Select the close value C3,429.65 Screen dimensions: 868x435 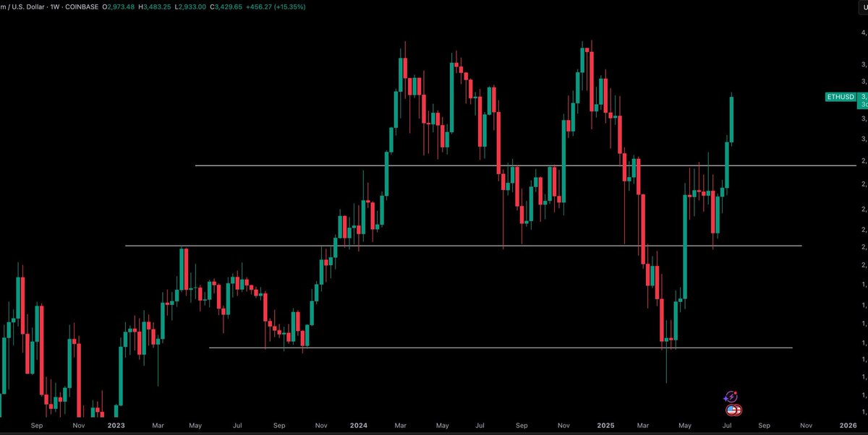tap(226, 7)
